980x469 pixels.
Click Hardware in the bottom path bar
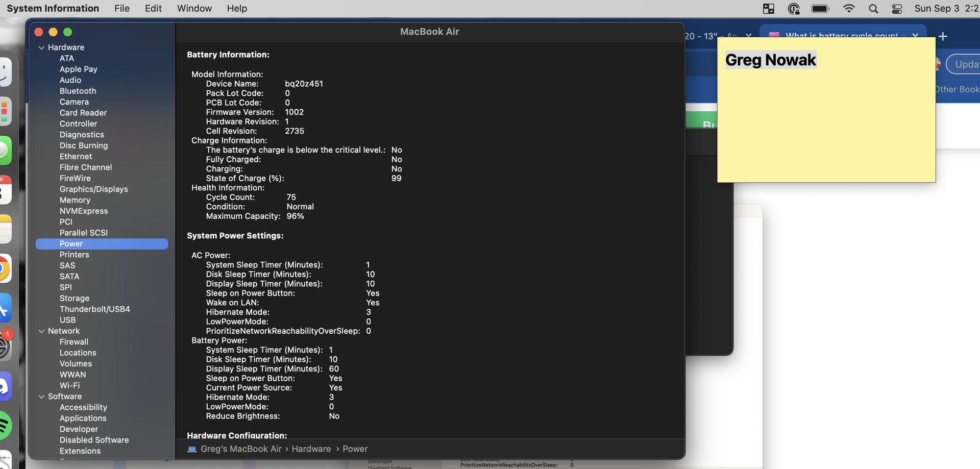click(x=311, y=449)
